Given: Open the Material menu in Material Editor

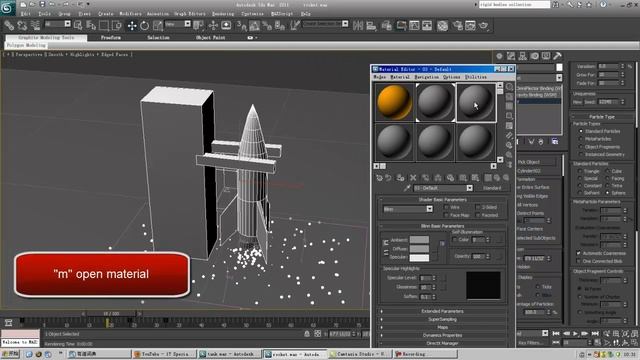Looking at the screenshot, I should pyautogui.click(x=400, y=77).
